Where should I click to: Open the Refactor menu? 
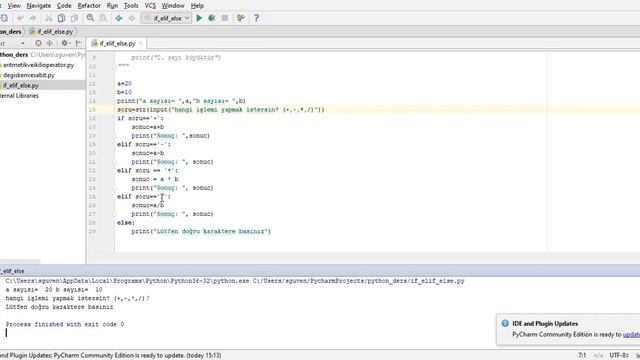[x=89, y=6]
